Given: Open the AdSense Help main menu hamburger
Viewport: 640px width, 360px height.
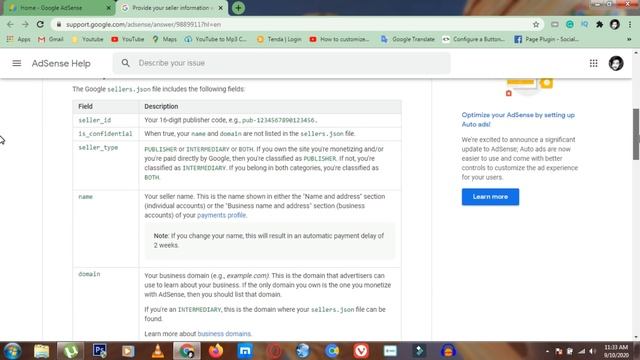Looking at the screenshot, I should coord(17,63).
